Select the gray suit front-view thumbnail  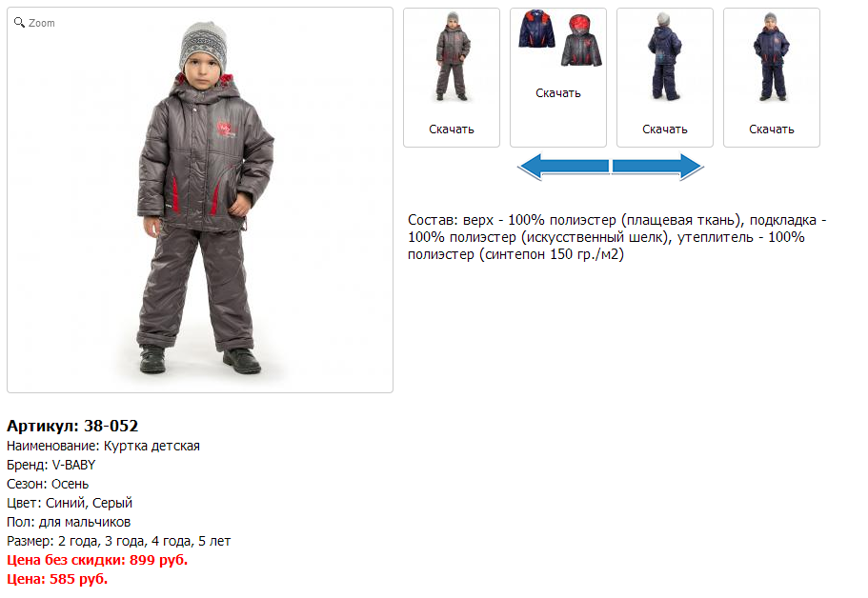pyautogui.click(x=453, y=56)
